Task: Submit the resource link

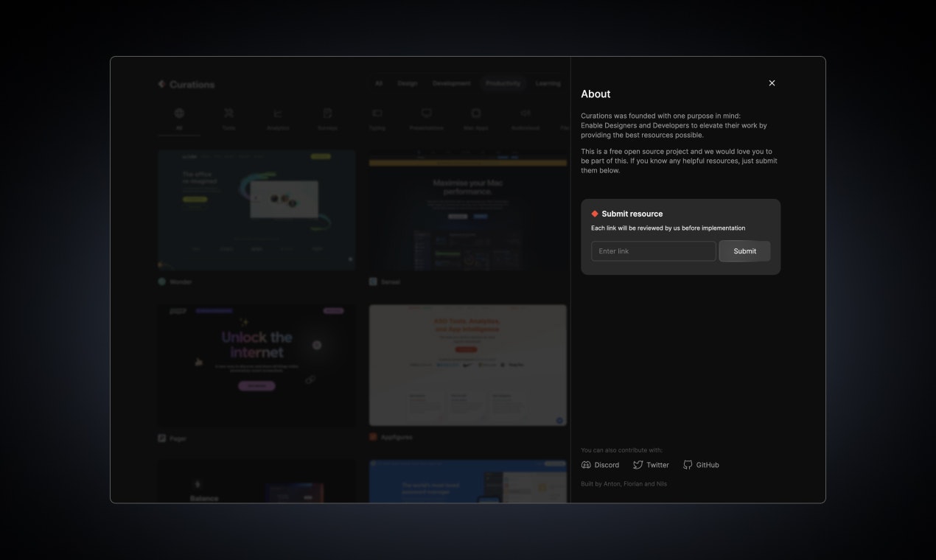Action: click(744, 251)
